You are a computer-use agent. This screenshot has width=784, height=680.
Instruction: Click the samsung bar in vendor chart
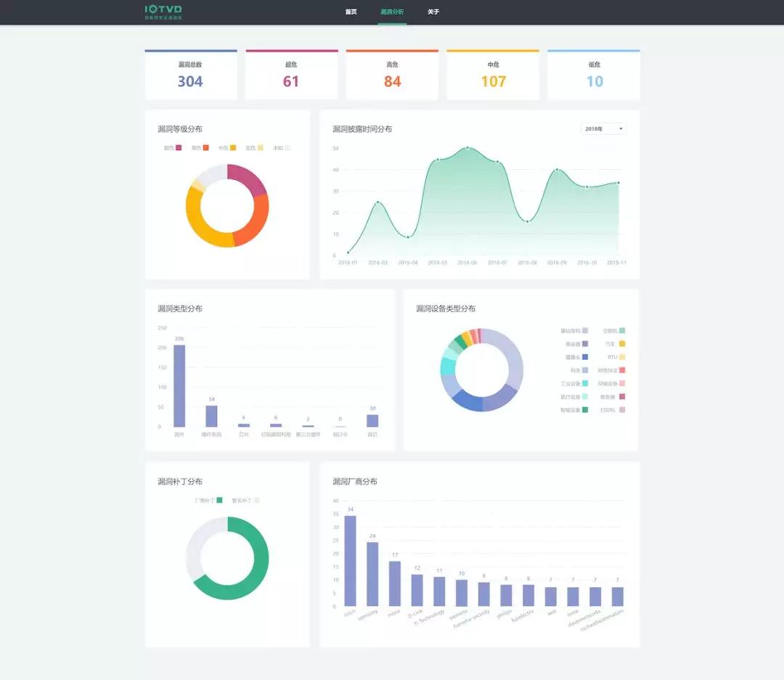click(x=372, y=573)
